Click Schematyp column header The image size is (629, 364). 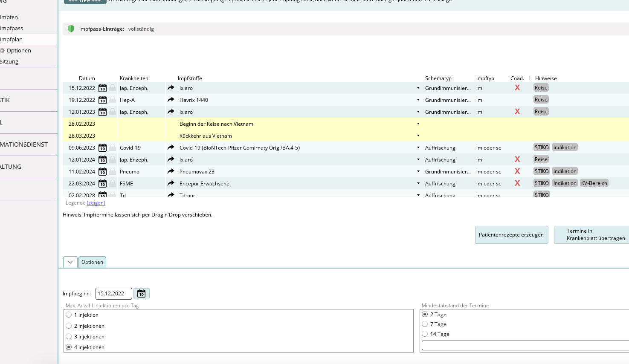(438, 78)
